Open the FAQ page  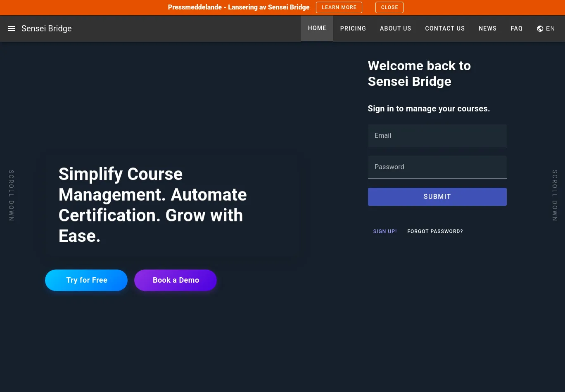pyautogui.click(x=516, y=28)
